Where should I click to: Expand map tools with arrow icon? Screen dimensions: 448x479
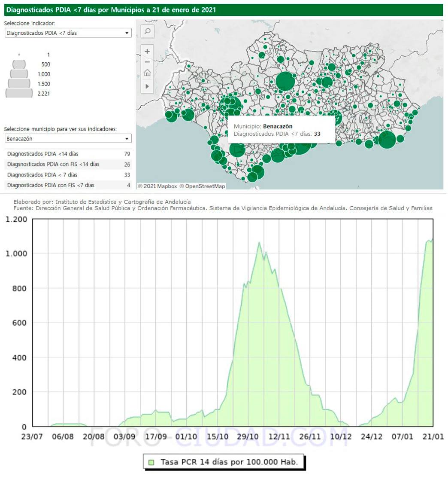147,86
